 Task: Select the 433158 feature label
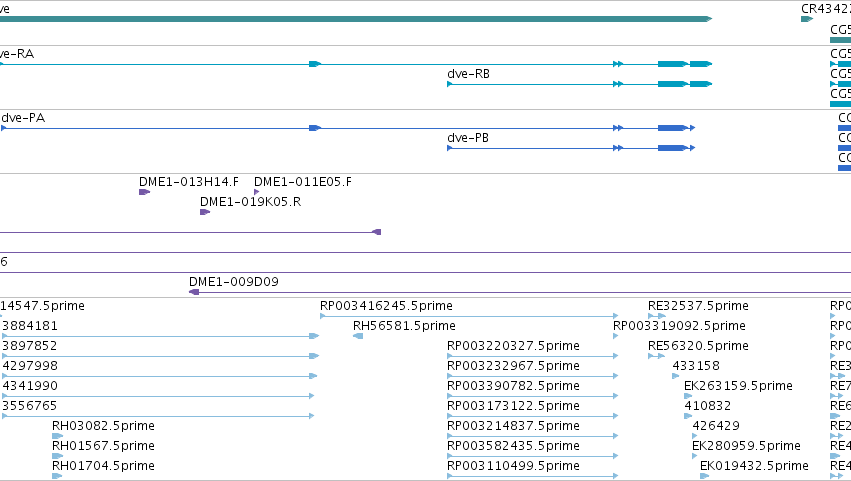(696, 366)
